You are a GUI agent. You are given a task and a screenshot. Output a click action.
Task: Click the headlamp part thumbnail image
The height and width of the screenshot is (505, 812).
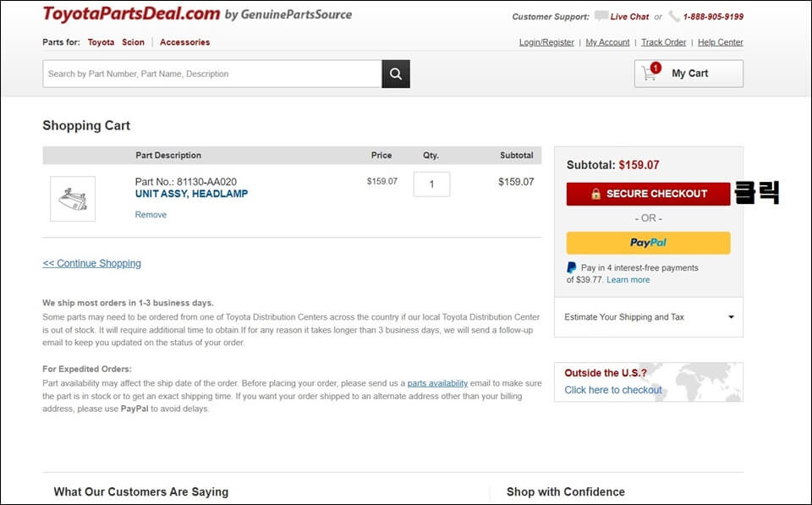click(73, 199)
